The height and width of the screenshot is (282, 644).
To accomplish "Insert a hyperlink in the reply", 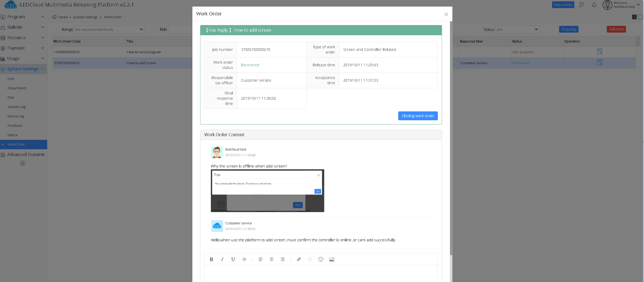I will coord(299,259).
